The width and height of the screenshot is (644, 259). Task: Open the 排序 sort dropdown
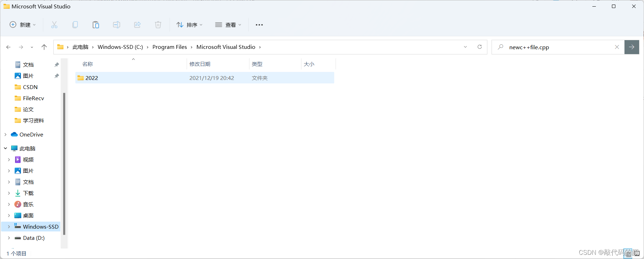pyautogui.click(x=189, y=25)
